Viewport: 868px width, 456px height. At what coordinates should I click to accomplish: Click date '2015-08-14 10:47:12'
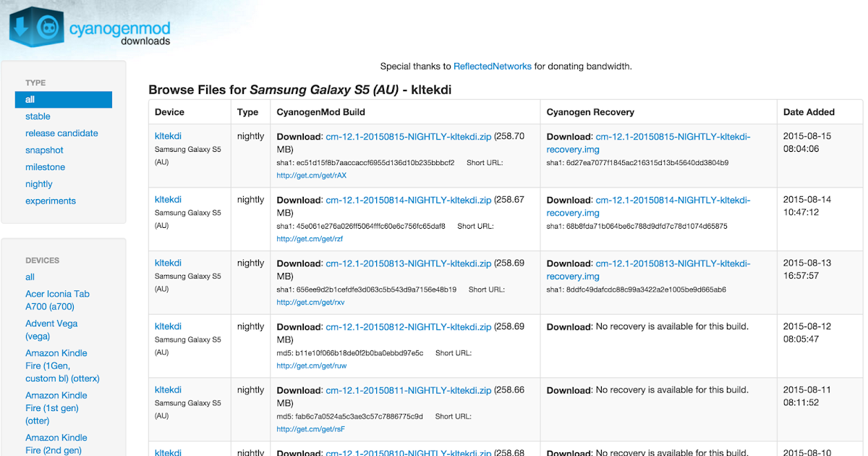pyautogui.click(x=807, y=206)
